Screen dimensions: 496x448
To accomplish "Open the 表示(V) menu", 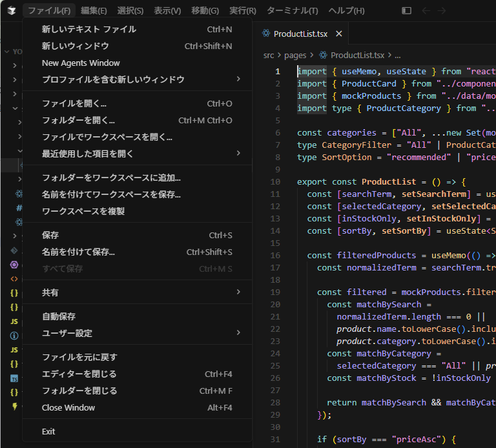I will click(167, 11).
